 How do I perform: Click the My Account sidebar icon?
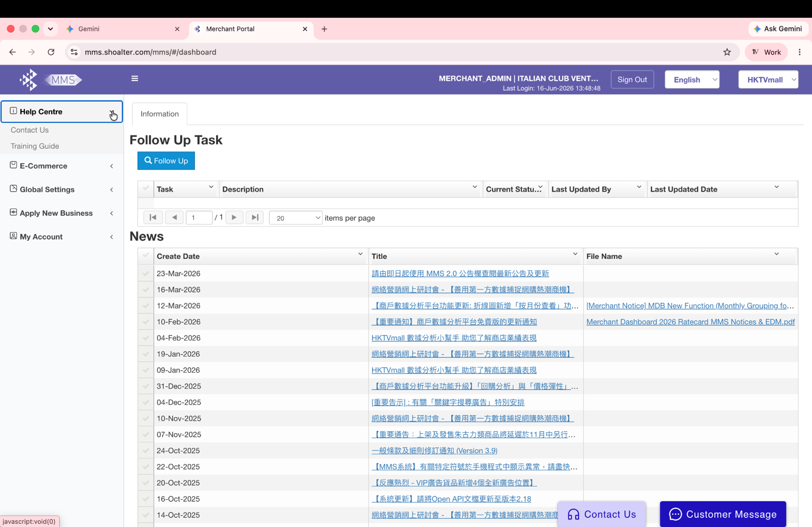click(13, 236)
